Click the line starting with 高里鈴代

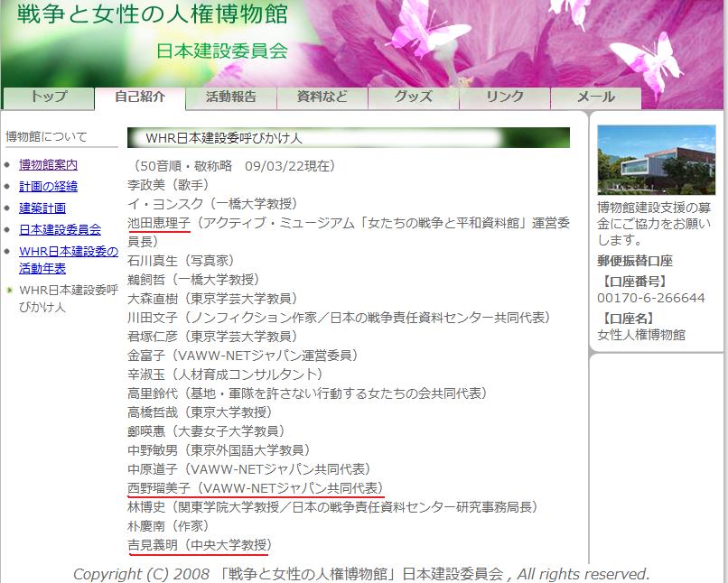coord(307,393)
